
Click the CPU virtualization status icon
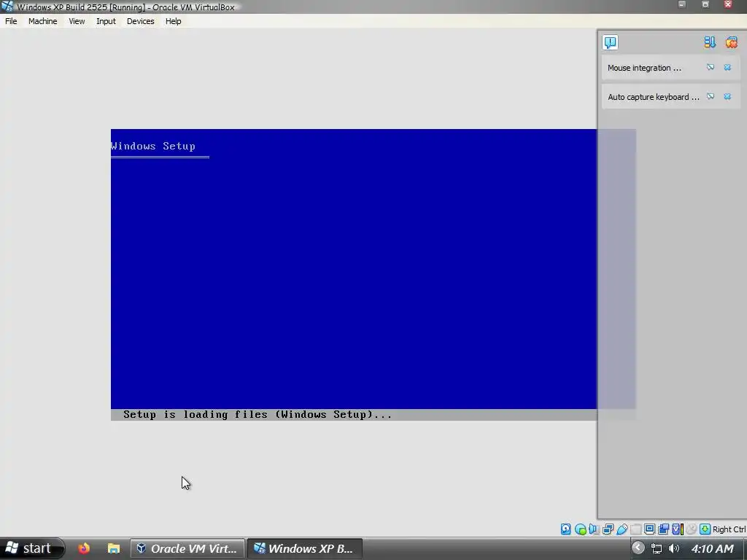pos(678,529)
